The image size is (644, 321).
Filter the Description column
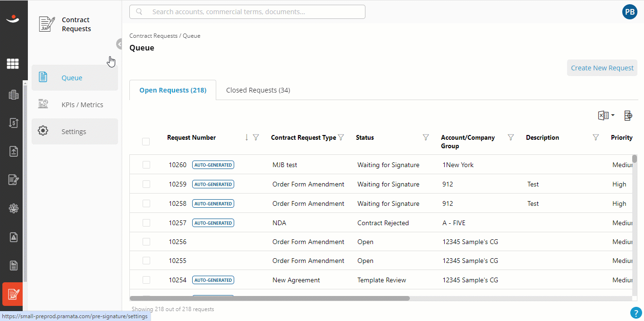tap(596, 137)
